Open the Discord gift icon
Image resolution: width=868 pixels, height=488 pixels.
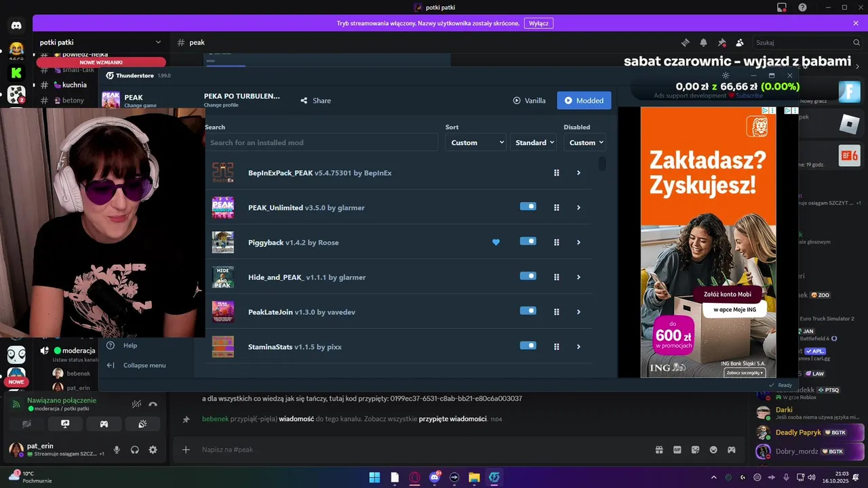coord(658,449)
